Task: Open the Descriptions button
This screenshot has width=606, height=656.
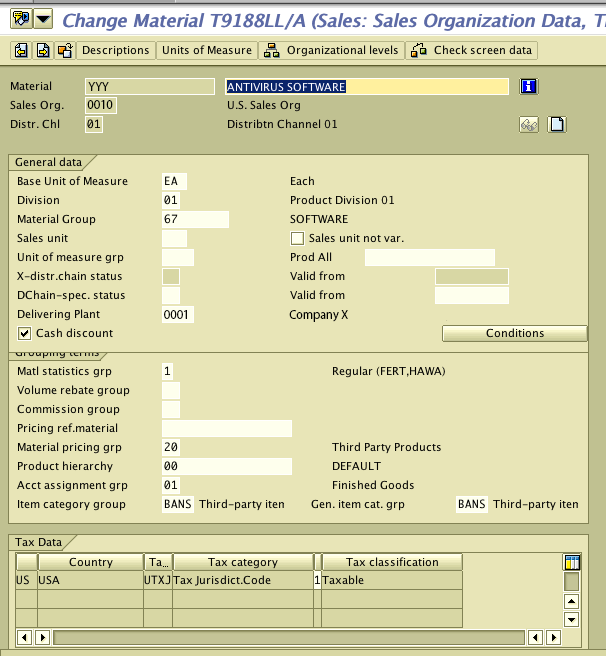Action: (x=116, y=51)
